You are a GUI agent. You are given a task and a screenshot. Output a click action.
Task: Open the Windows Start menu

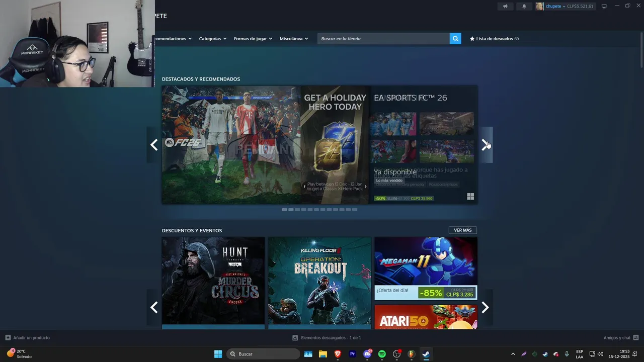point(218,354)
